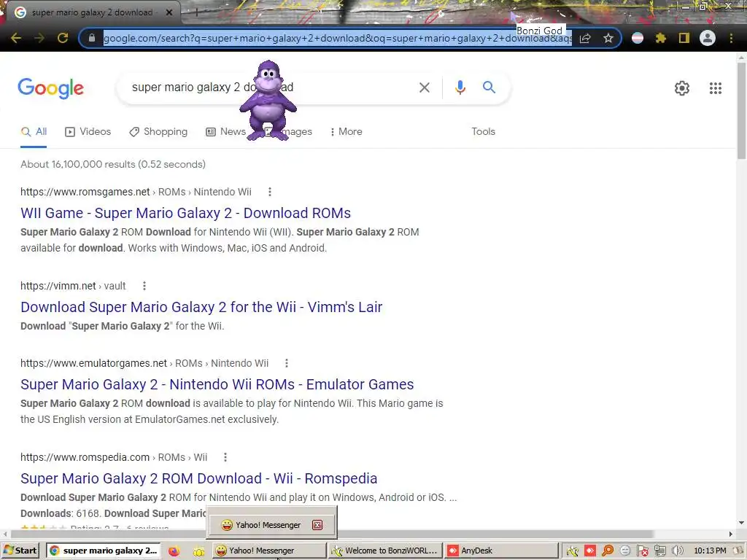This screenshot has height=560, width=747.
Task: Click the yellow quick launch icon after Firefox
Action: [x=199, y=551]
